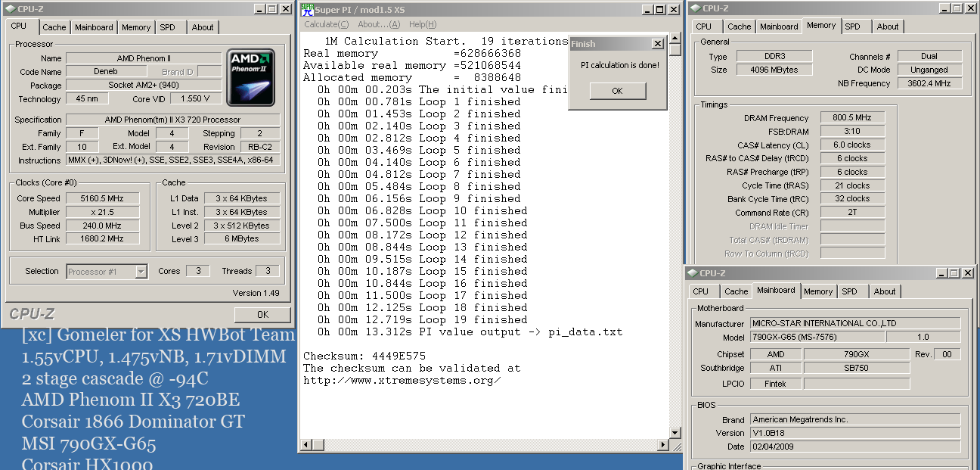980x470 pixels.
Task: Click the Super PI horizontal scrollbar left arrow
Action: [306, 445]
